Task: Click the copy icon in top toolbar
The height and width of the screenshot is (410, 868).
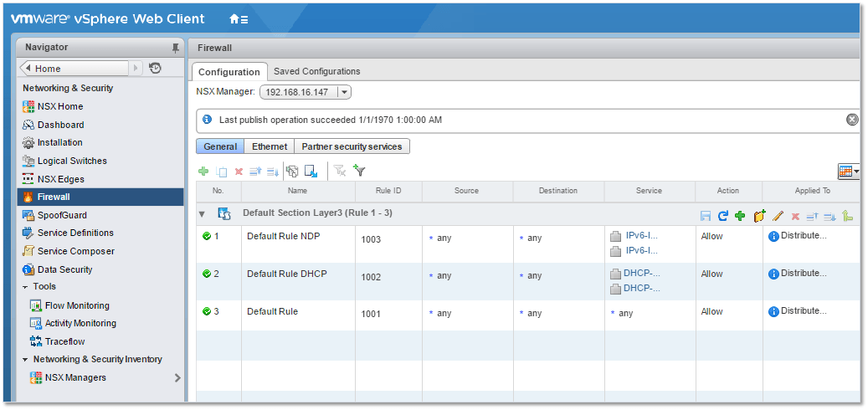Action: (222, 172)
